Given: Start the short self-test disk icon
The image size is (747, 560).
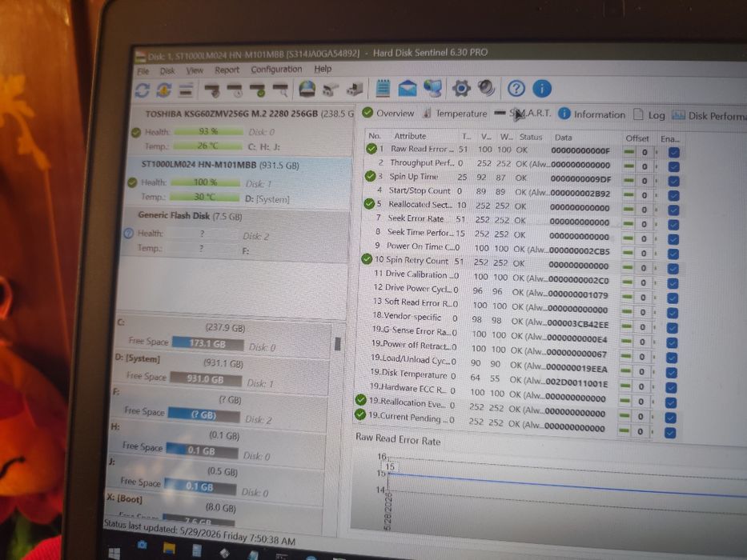Looking at the screenshot, I should point(212,90).
